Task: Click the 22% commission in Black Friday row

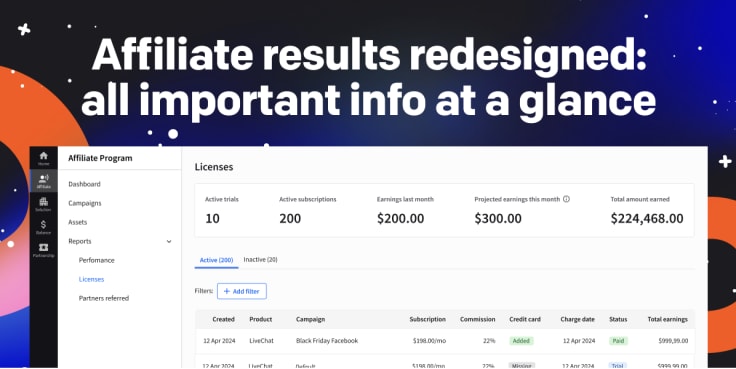Action: [x=489, y=341]
